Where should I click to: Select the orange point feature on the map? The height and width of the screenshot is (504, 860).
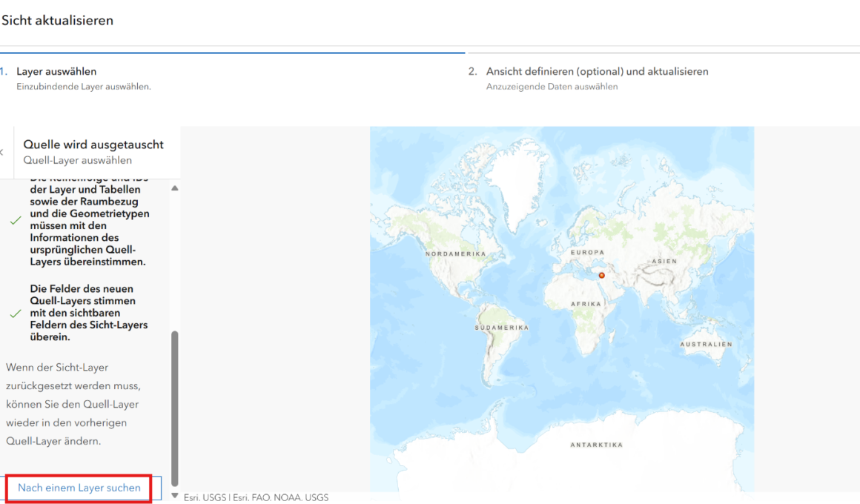tap(602, 275)
